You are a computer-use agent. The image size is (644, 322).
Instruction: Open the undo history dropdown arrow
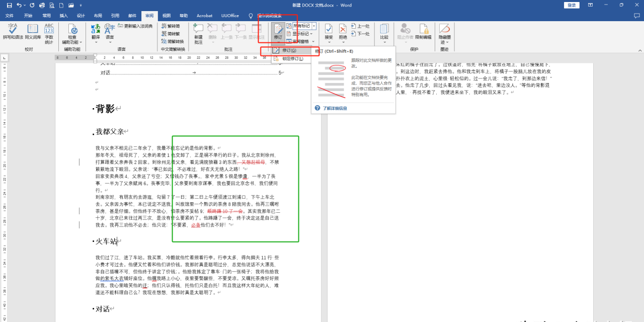coord(25,5)
